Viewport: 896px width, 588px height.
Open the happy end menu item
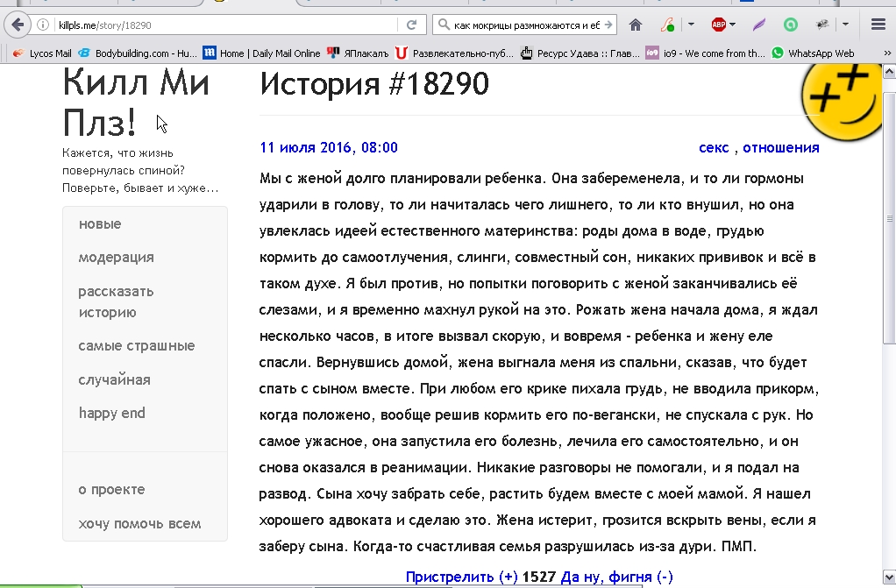(x=112, y=413)
